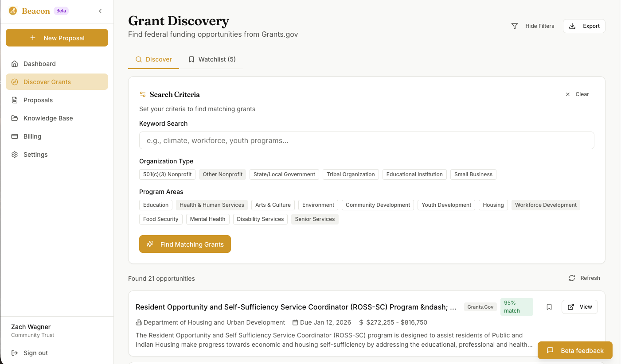Click the Hide Filters button
This screenshot has height=364, width=621.
coord(533,26)
